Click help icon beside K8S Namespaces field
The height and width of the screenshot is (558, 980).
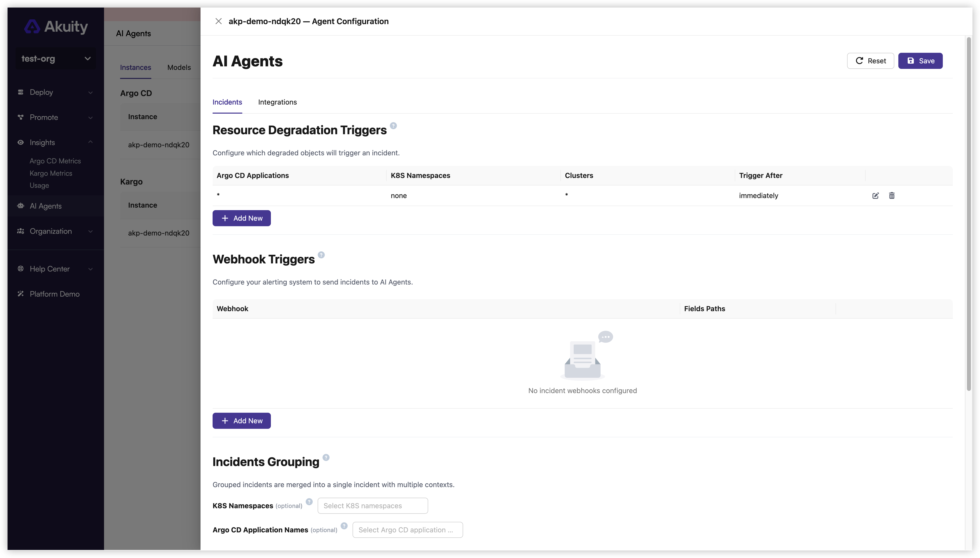pos(309,502)
